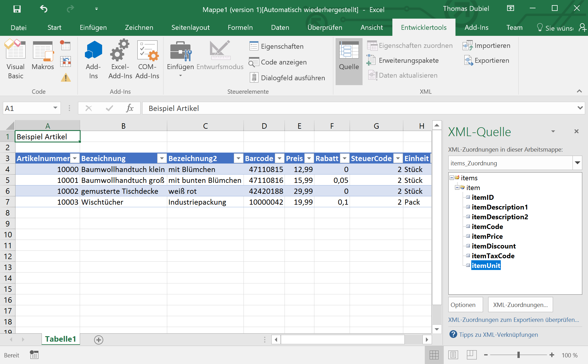Click Code anzeigen in Steuerelemente

[x=278, y=62]
